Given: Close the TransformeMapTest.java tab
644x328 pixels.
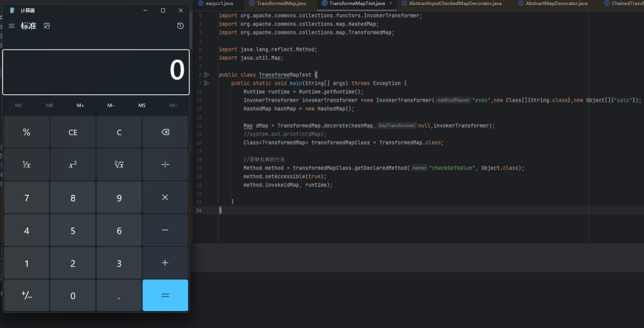Looking at the screenshot, I should pos(390,4).
